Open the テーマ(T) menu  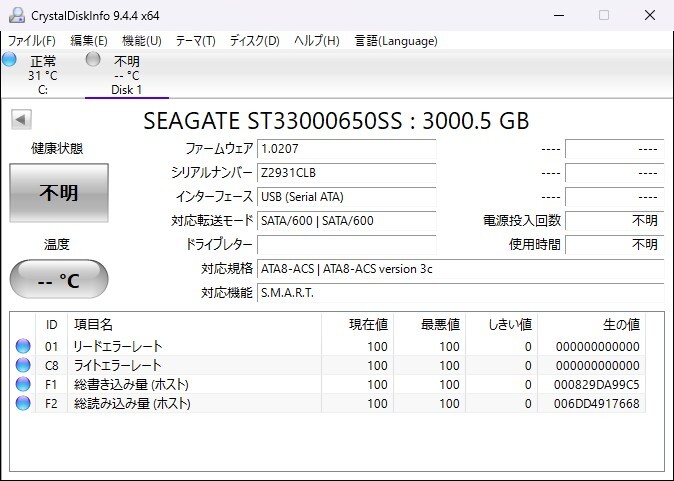(195, 41)
